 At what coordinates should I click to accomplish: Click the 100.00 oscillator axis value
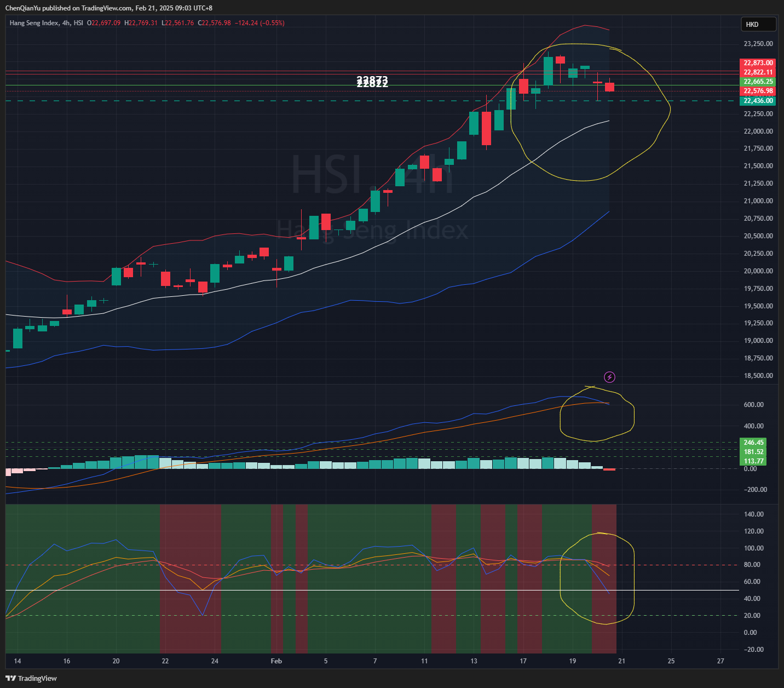pos(754,548)
